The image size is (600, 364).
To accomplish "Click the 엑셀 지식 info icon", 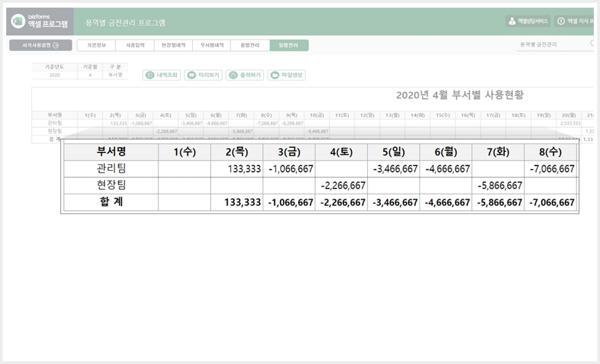I will pos(561,21).
